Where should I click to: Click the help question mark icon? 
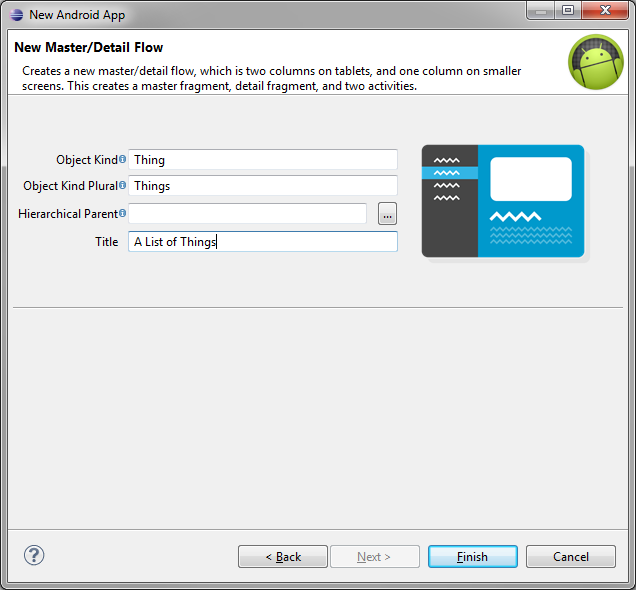pyautogui.click(x=34, y=555)
